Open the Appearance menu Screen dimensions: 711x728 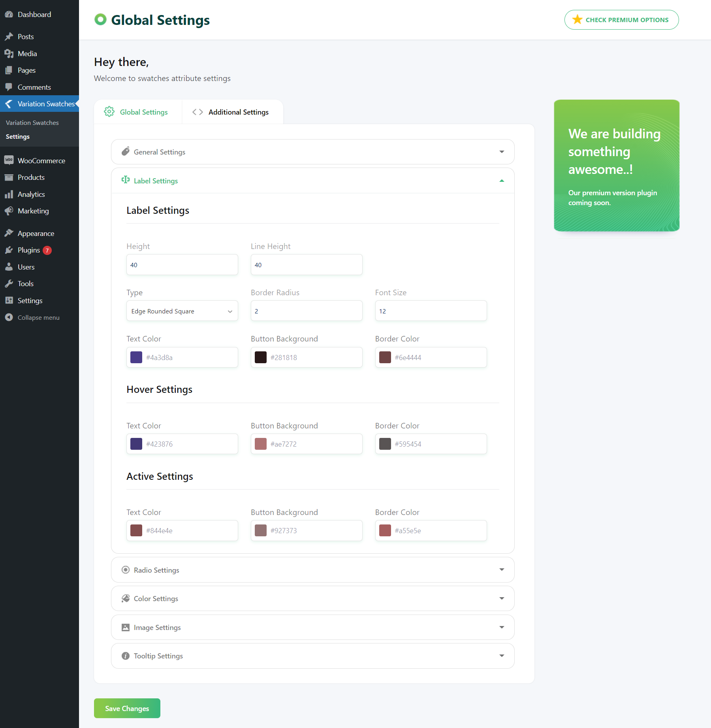[39, 233]
